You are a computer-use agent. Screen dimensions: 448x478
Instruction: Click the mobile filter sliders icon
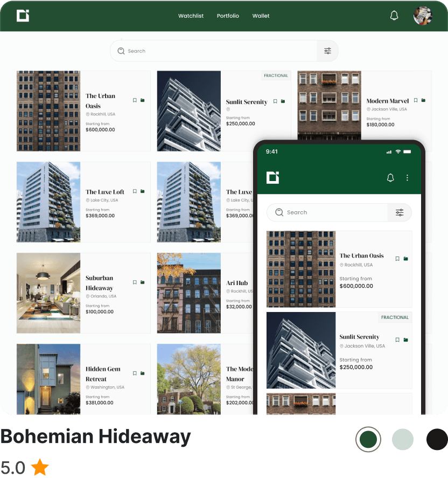pos(400,212)
